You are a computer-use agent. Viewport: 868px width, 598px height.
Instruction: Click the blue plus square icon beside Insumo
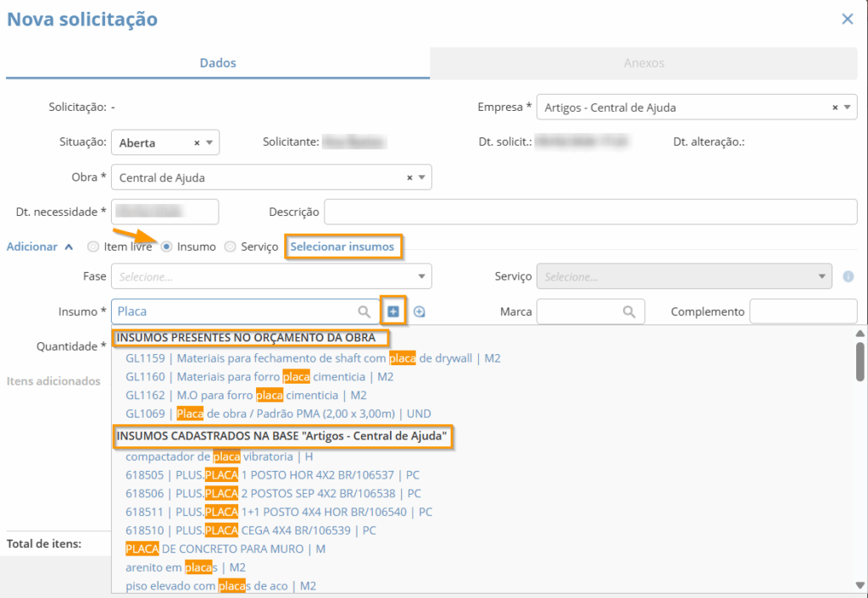coord(393,312)
